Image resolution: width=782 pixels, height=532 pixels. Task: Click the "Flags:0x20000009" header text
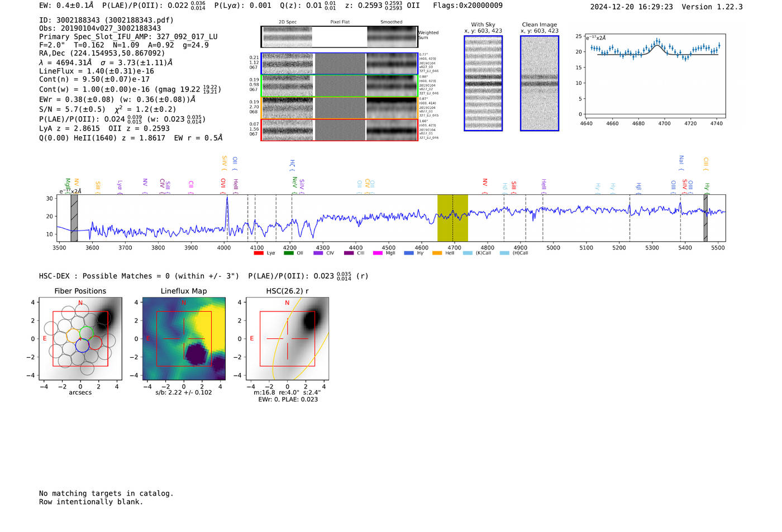click(x=468, y=6)
